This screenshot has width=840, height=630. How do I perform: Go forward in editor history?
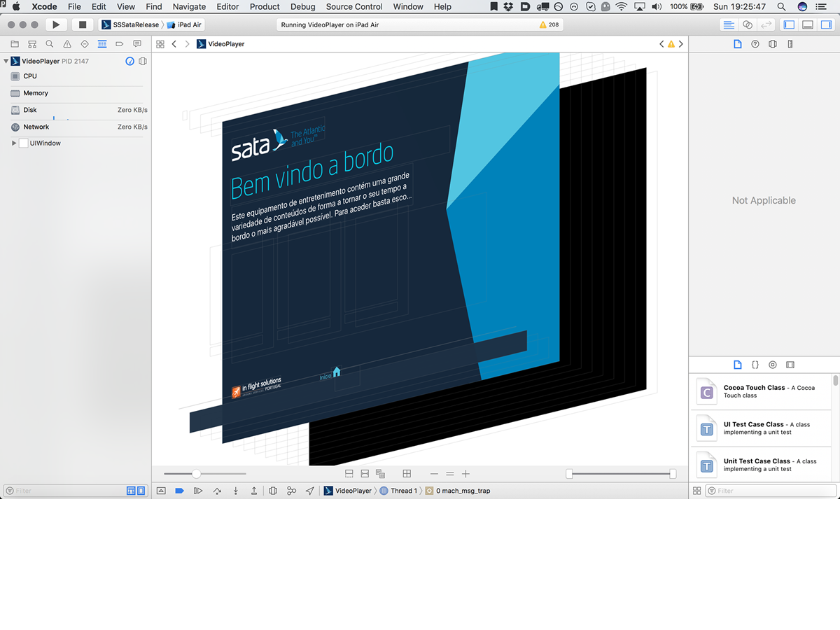[x=187, y=44]
